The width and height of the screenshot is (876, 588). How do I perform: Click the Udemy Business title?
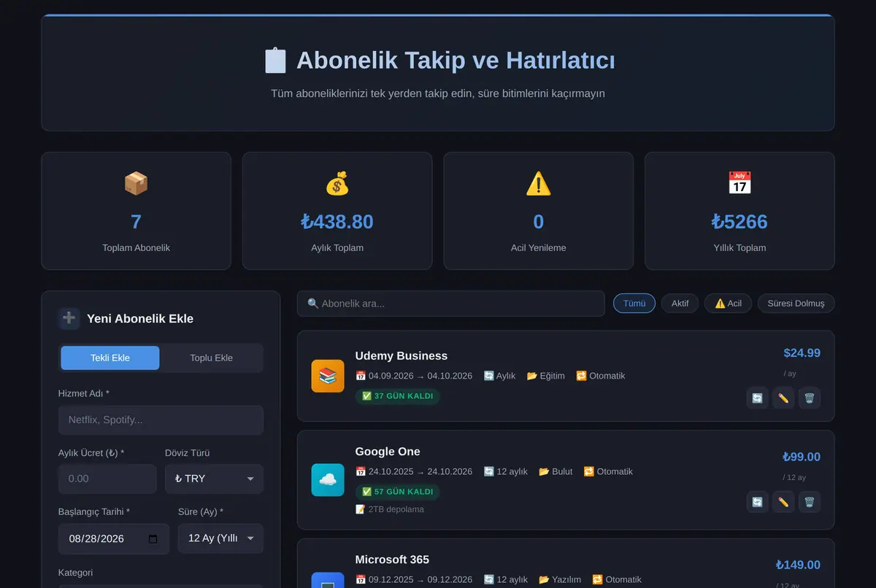coord(401,356)
